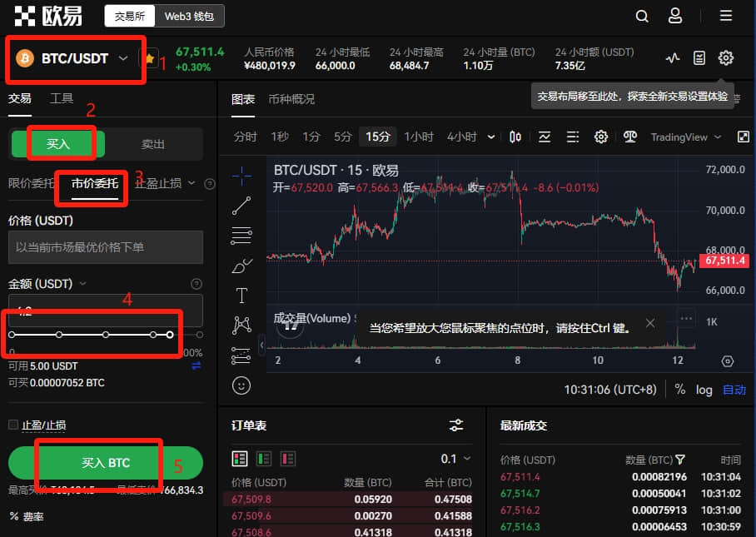Toggle log scale on chart

pos(704,390)
